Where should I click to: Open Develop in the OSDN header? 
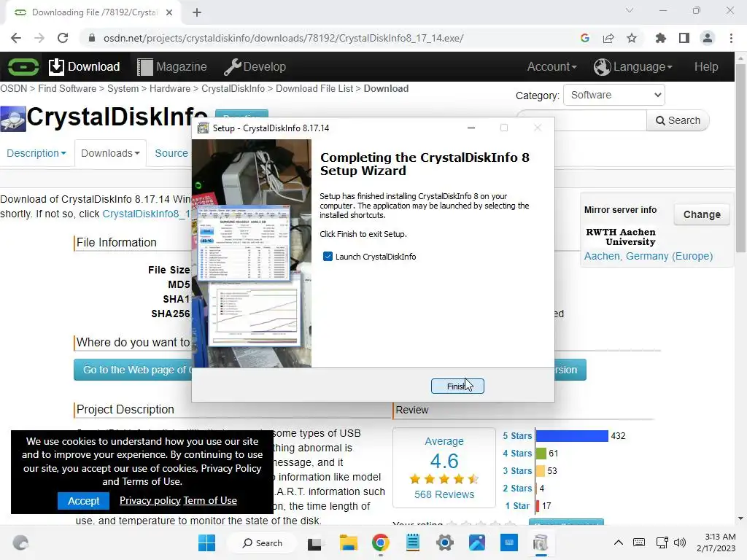point(255,66)
